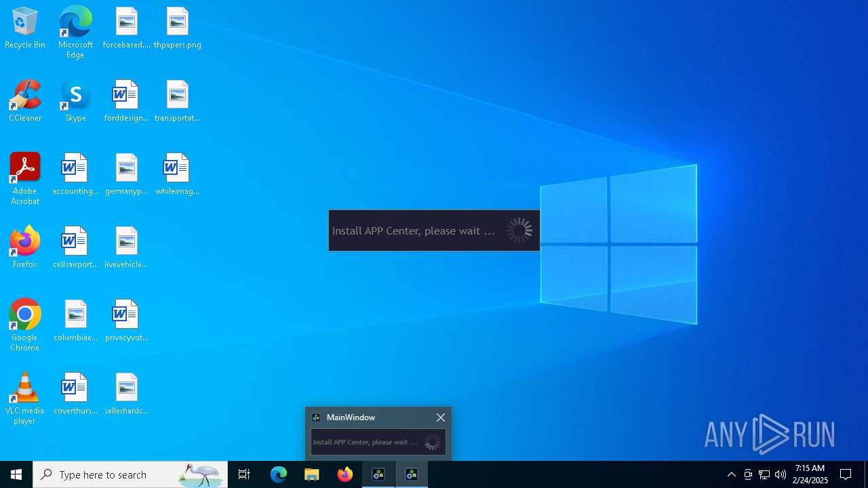Open Task View on the taskbar

[244, 474]
